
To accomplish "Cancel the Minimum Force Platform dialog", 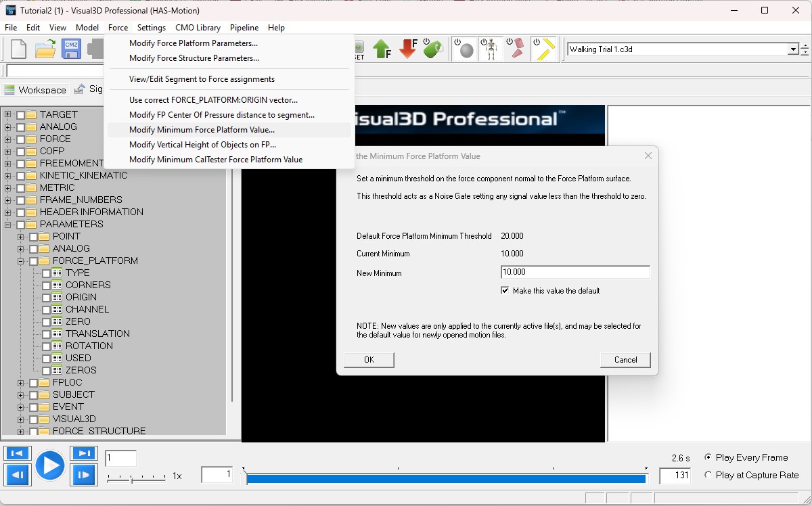I will pos(625,360).
